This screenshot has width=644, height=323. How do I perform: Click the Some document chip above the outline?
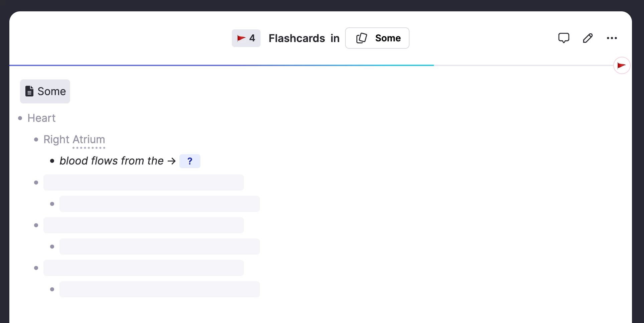(45, 91)
